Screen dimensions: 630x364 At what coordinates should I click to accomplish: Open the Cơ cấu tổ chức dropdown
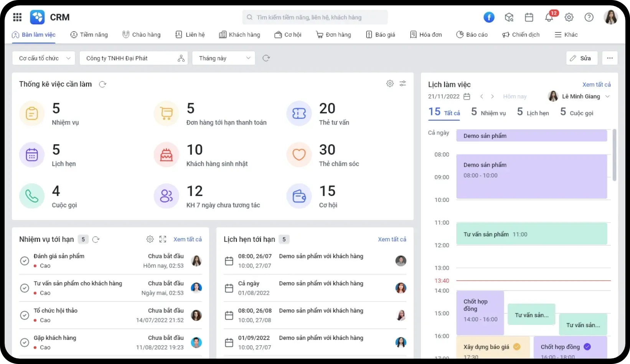44,58
